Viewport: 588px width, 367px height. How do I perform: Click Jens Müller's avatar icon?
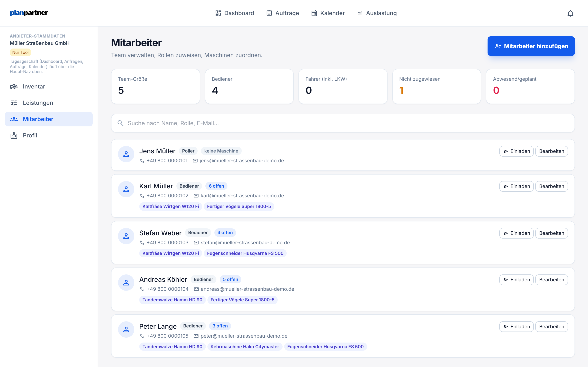126,154
